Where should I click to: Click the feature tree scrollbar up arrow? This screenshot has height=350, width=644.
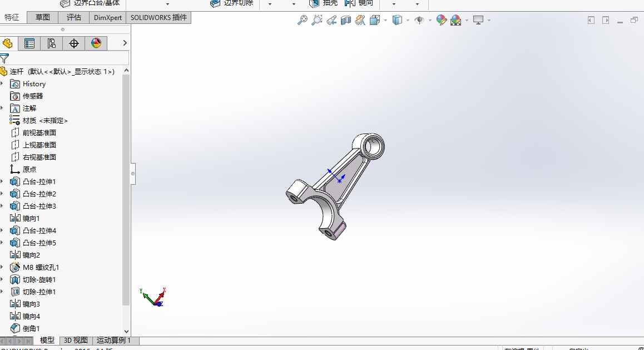click(x=126, y=71)
